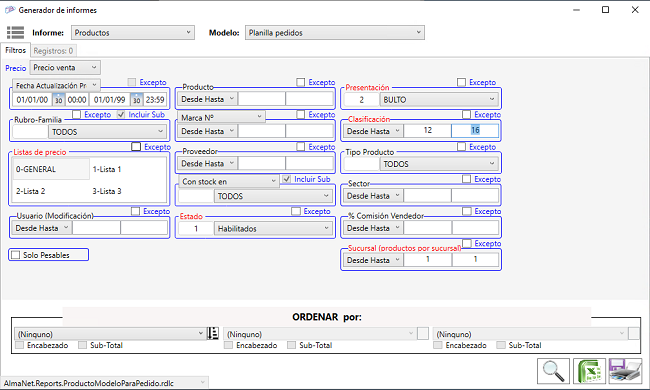Expand Rubro-Familia TODOS dropdown
This screenshot has width=650, height=390.
point(108,132)
